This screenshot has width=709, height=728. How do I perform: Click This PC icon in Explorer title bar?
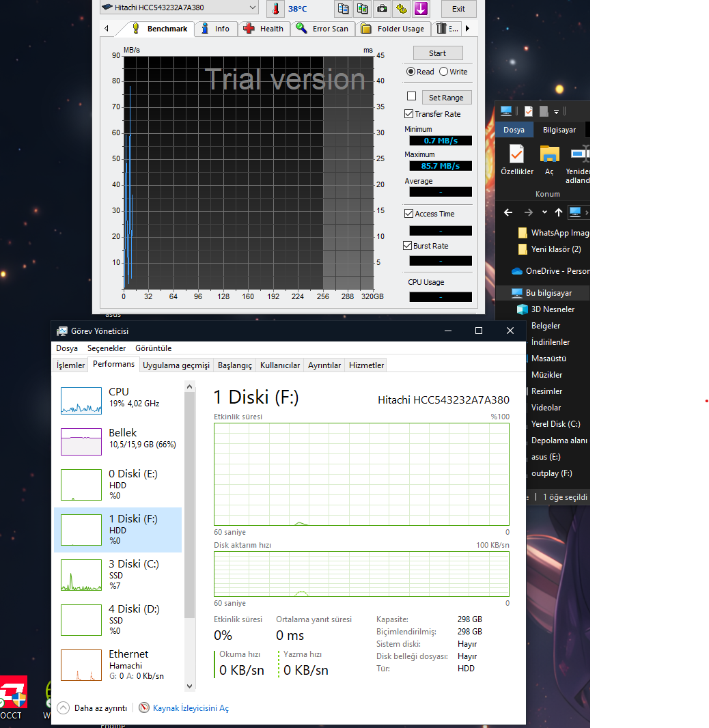(506, 111)
